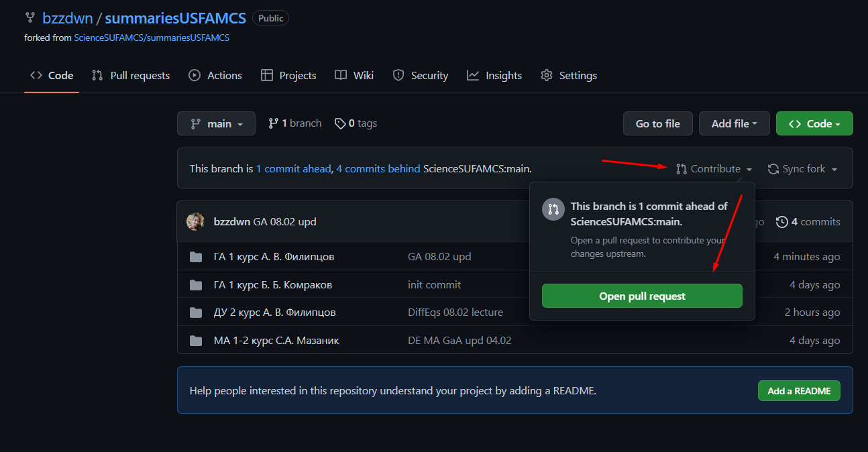
Task: Open the Pull requests tab
Action: tap(131, 75)
